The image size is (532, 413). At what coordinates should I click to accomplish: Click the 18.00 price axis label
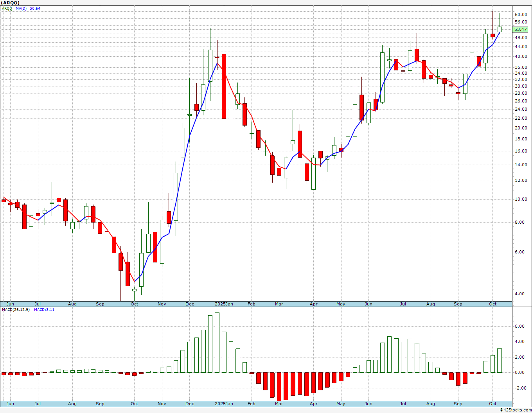click(x=521, y=139)
